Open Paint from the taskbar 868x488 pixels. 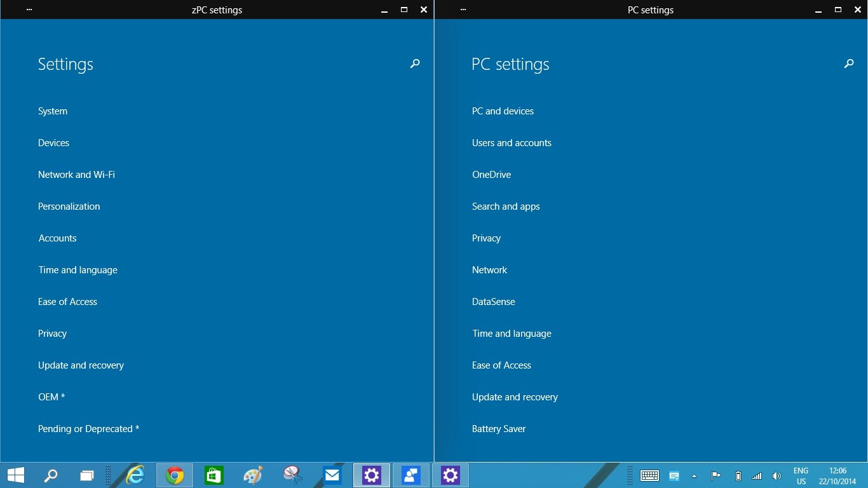click(x=252, y=475)
